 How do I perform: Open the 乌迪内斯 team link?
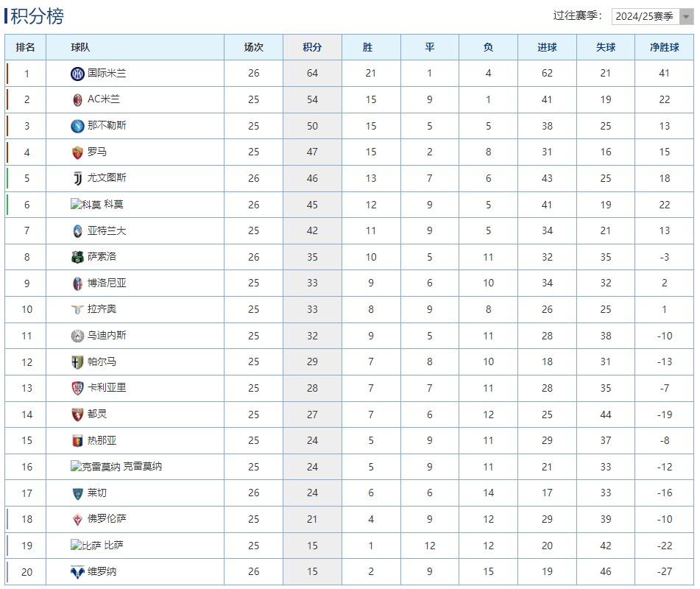(107, 336)
